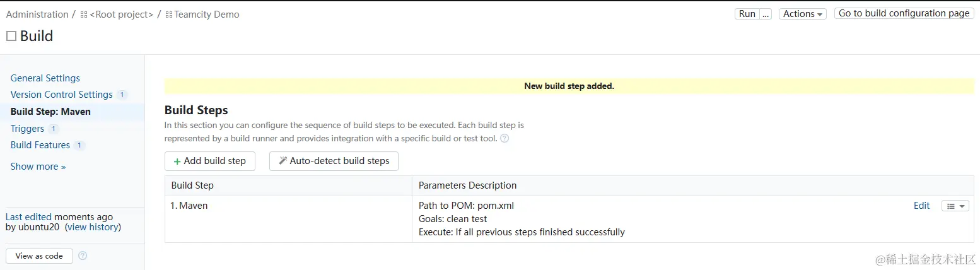Click the View as code button
This screenshot has height=270, width=980.
(39, 255)
